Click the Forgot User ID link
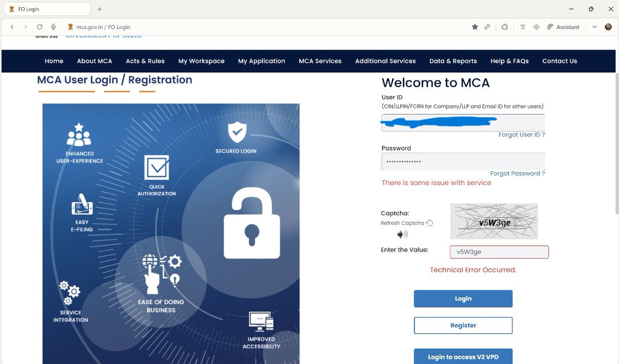619x364 pixels. click(522, 135)
